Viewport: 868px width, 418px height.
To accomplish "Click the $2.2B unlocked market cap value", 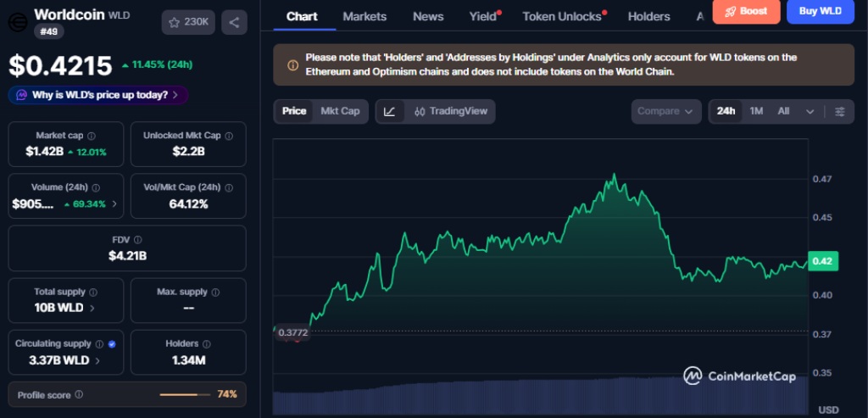I will pos(188,151).
